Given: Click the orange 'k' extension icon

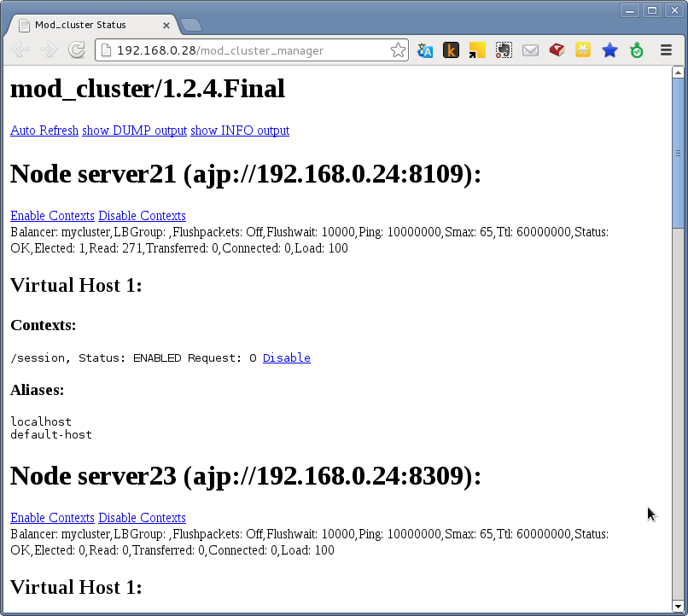Looking at the screenshot, I should 451,50.
